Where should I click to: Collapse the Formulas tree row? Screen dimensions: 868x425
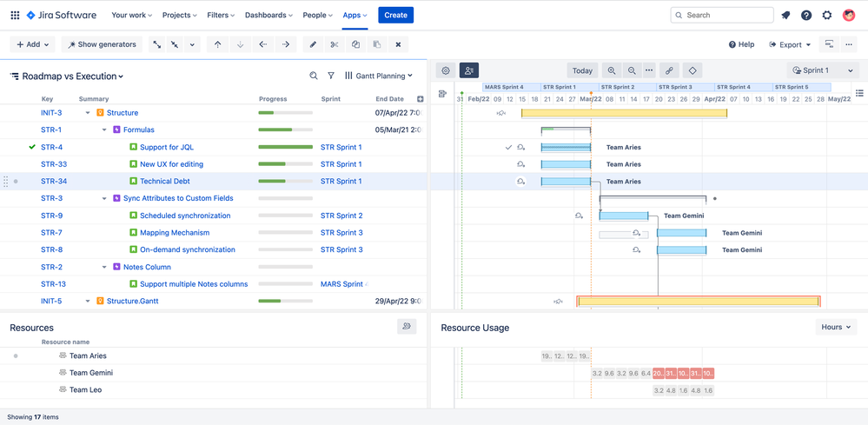click(105, 129)
